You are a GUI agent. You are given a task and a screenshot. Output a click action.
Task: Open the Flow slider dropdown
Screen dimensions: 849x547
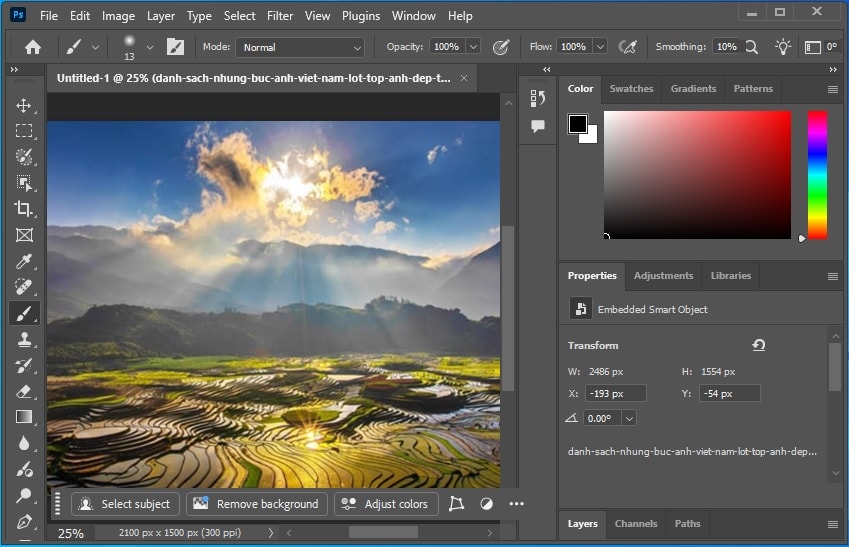[x=600, y=47]
